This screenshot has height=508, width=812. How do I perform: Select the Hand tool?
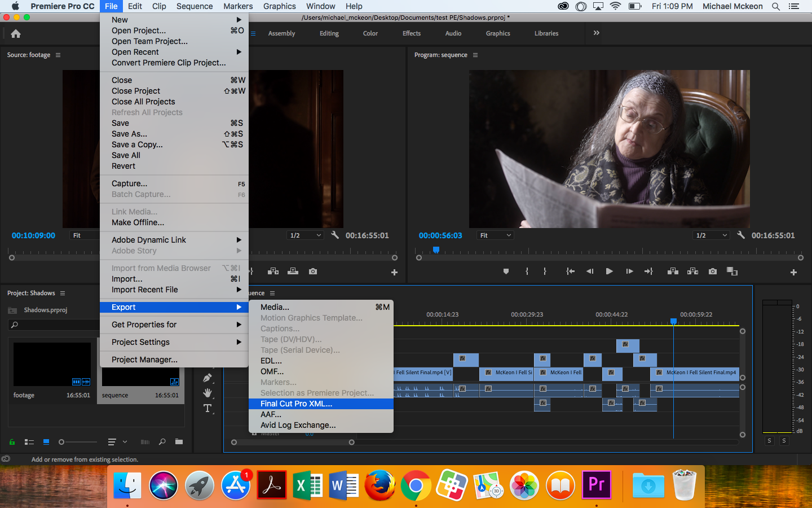point(208,393)
